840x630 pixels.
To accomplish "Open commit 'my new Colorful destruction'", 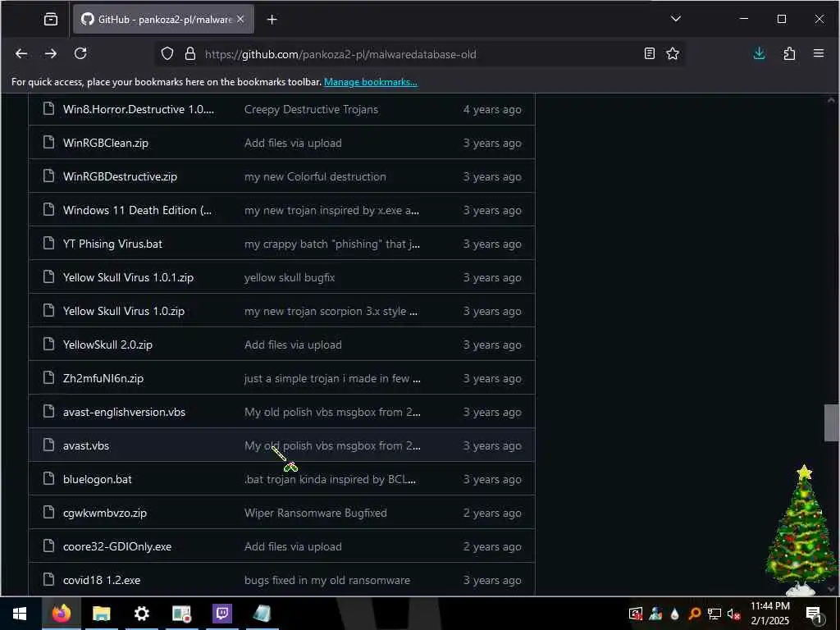I will coord(315,177).
